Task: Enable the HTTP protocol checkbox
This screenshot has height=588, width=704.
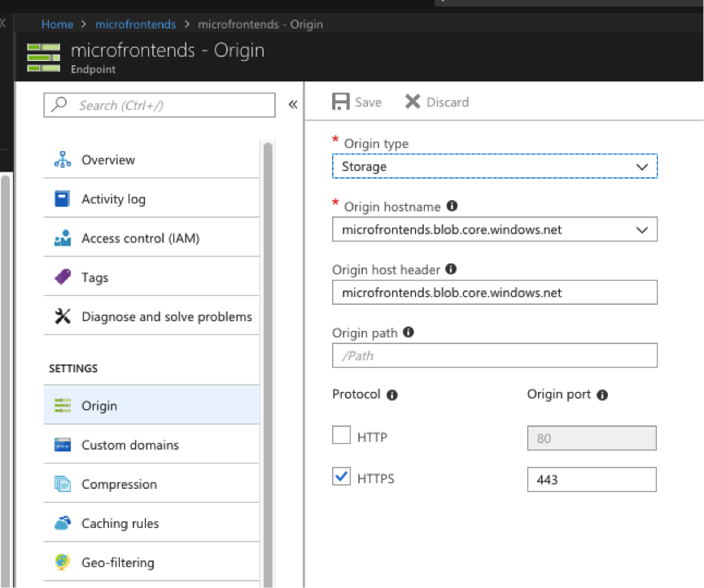Action: tap(341, 435)
